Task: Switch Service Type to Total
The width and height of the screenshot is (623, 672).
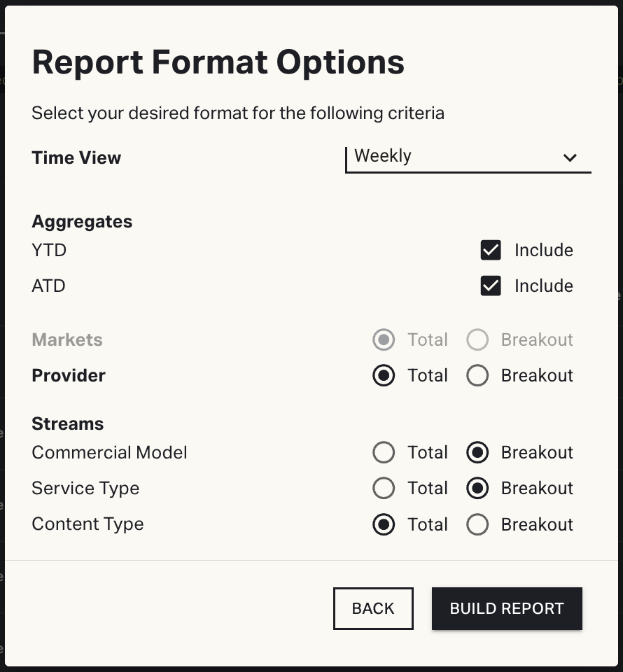Action: [x=384, y=489]
